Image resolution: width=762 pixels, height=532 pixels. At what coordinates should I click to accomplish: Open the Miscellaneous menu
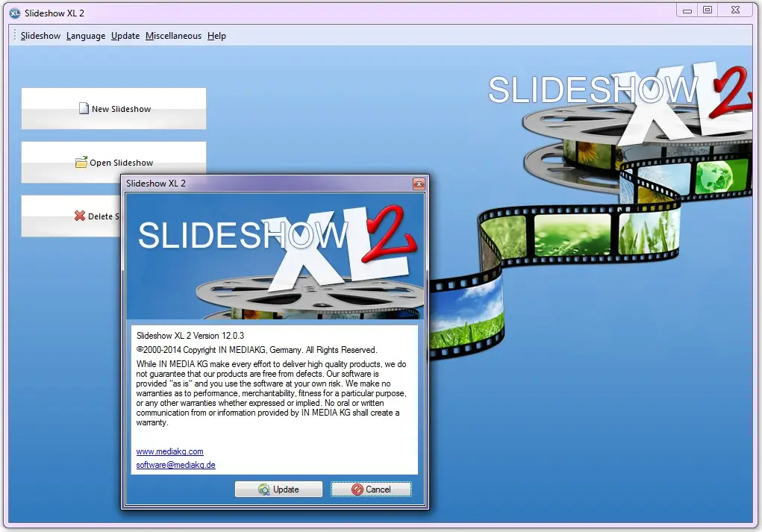173,36
